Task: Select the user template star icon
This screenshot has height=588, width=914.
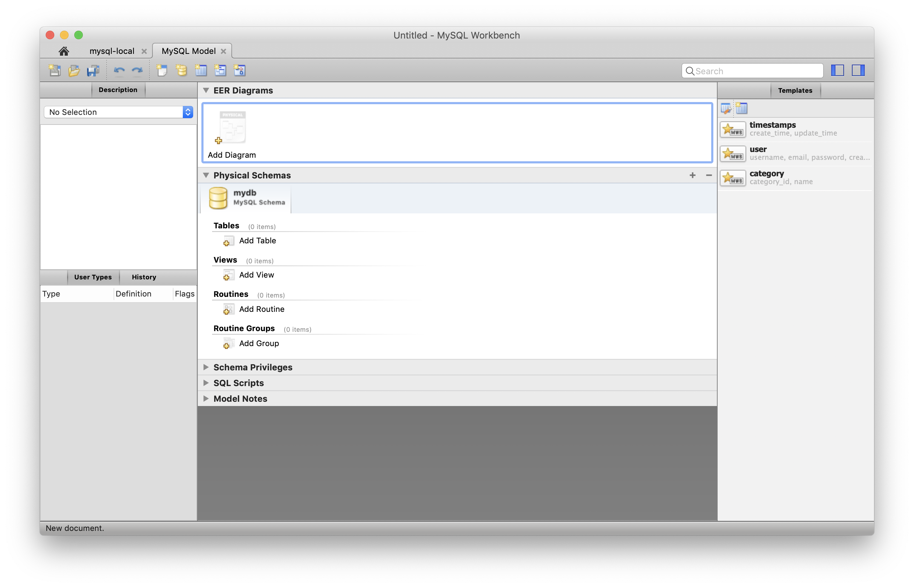Action: pyautogui.click(x=733, y=153)
